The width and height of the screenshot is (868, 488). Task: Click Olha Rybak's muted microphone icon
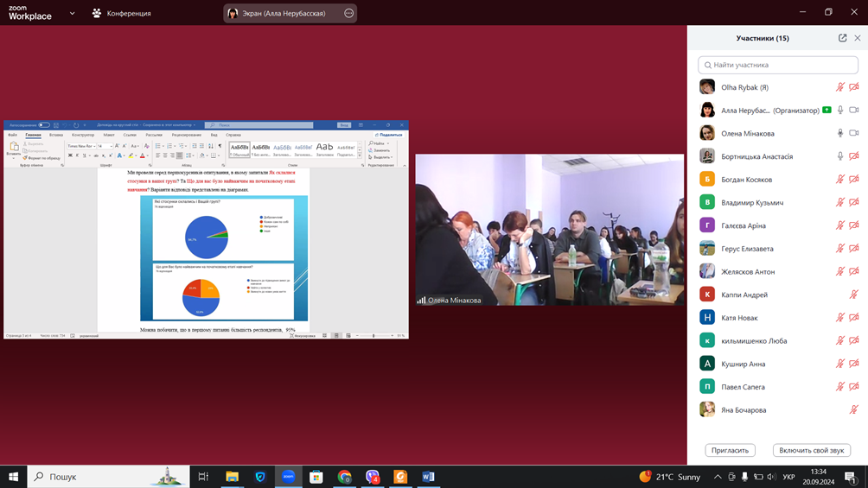[x=839, y=87]
